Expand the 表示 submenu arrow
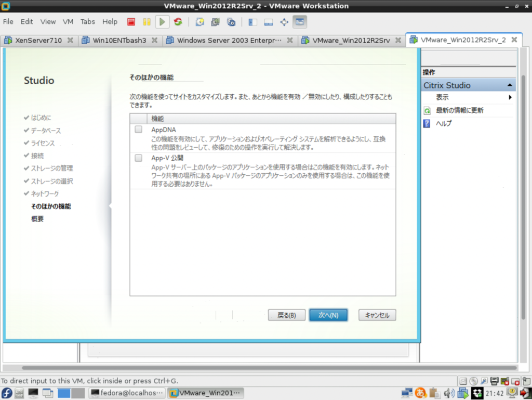The image size is (532, 400). coord(510,97)
